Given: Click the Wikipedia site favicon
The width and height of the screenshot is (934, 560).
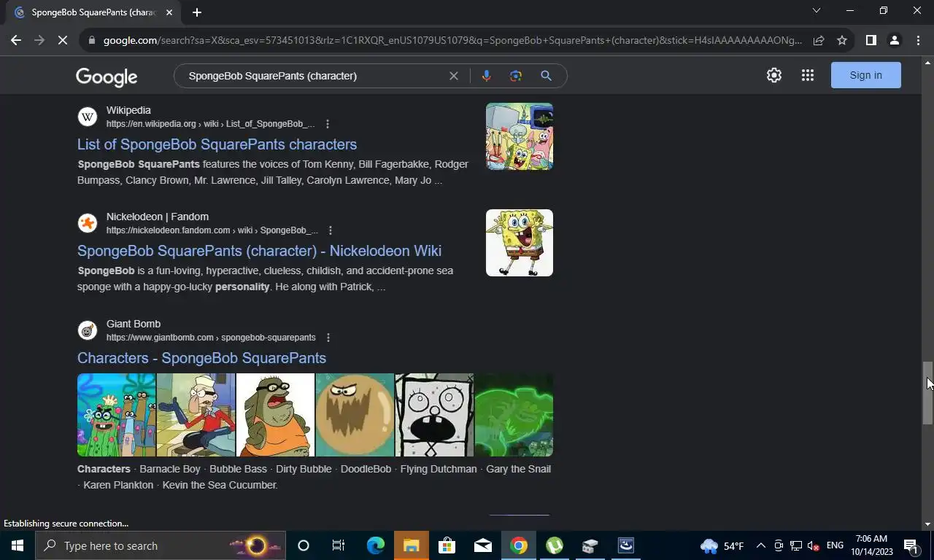Looking at the screenshot, I should click(x=88, y=117).
